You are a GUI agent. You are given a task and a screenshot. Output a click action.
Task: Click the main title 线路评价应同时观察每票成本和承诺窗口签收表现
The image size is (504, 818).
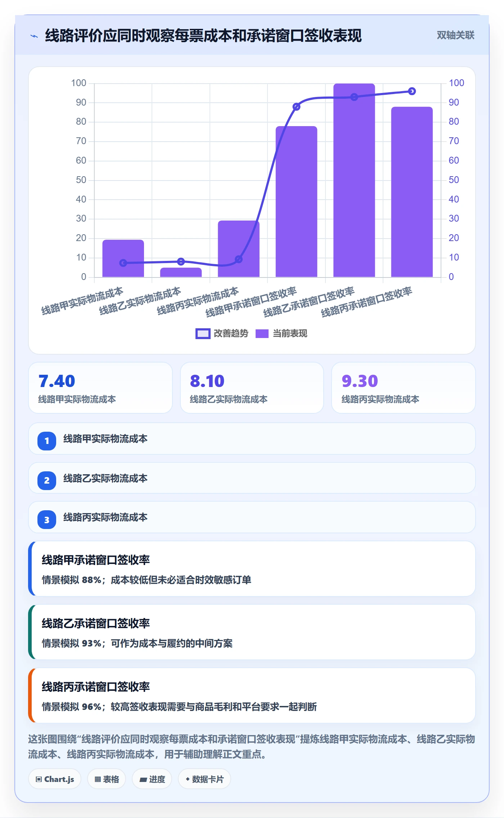click(x=203, y=36)
